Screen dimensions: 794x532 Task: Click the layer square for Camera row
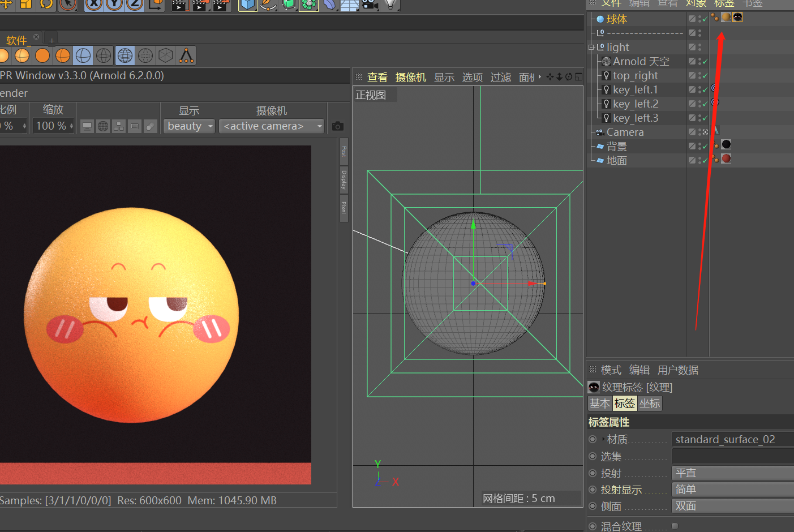(x=692, y=132)
